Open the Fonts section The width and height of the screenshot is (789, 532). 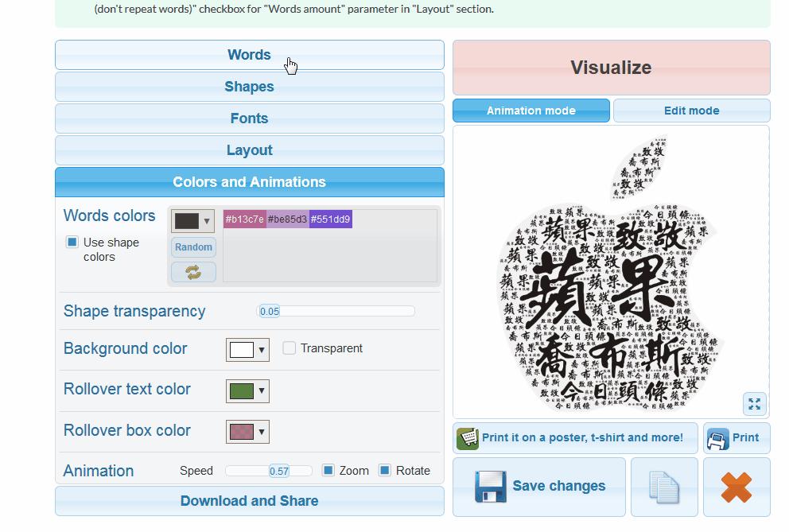coord(249,118)
